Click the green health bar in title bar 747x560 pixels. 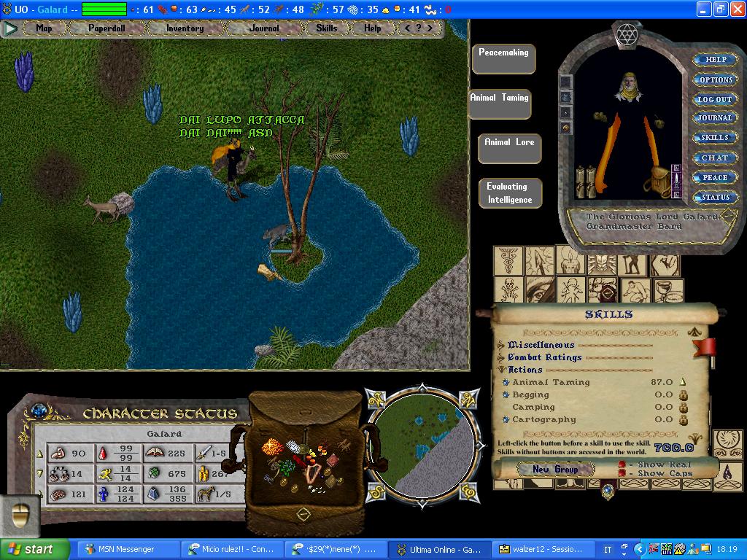pyautogui.click(x=104, y=9)
